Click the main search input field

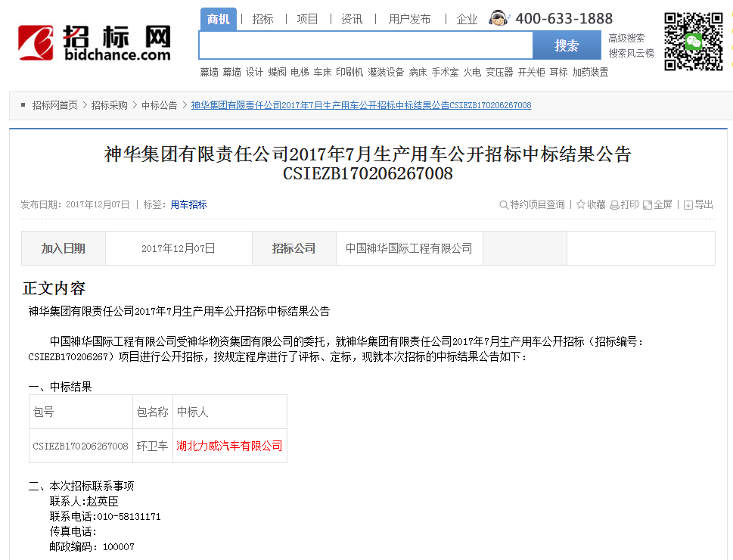click(366, 45)
